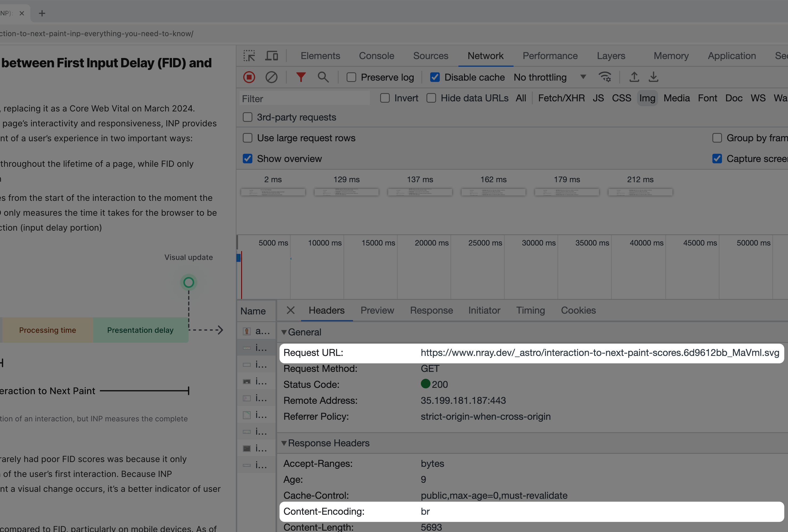Viewport: 788px width, 532px height.
Task: Filter requests by CSS type
Action: point(621,98)
